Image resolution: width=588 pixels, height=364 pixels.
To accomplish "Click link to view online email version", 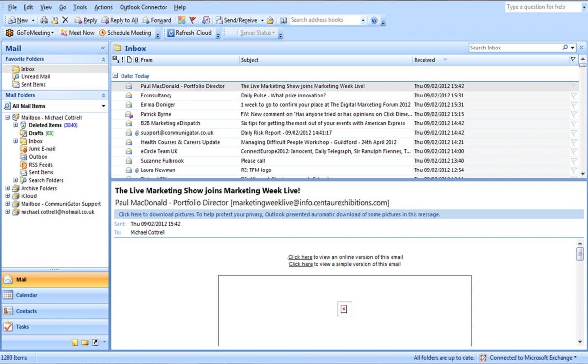I will [300, 257].
